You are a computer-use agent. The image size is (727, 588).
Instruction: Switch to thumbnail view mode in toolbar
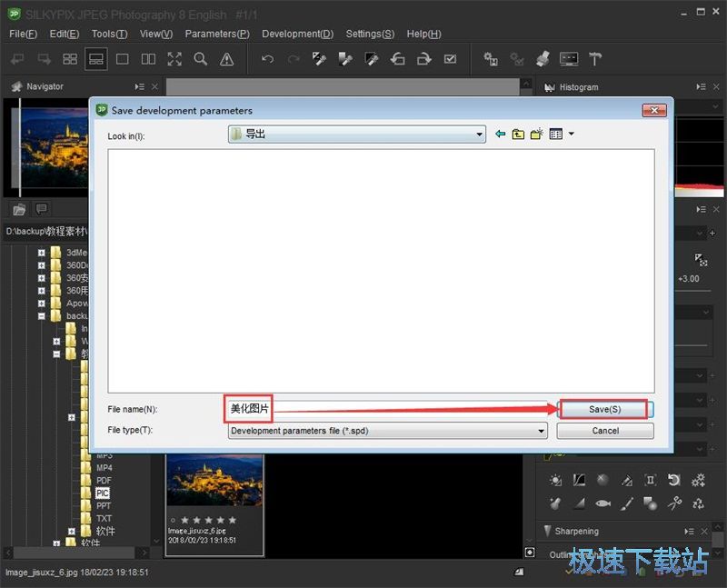tap(70, 59)
